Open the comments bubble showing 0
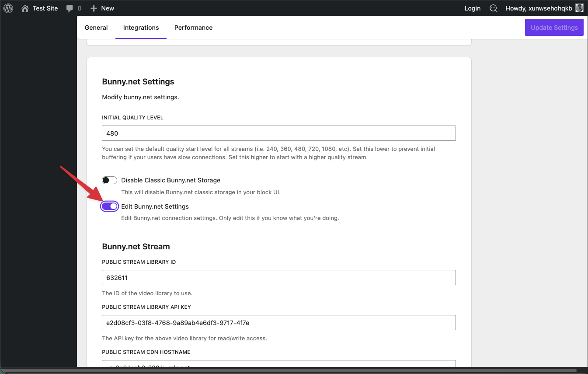 (x=73, y=8)
